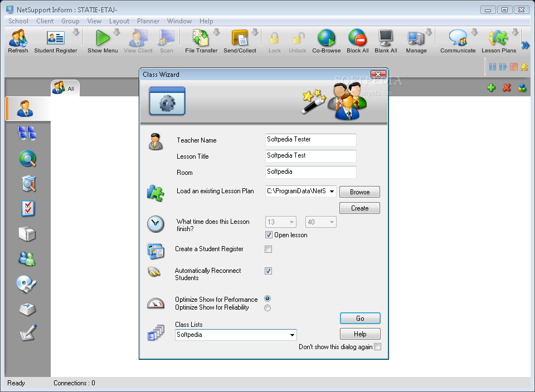Expand Send/Collect dropdown arrow
Image resolution: width=535 pixels, height=392 pixels.
(255, 32)
